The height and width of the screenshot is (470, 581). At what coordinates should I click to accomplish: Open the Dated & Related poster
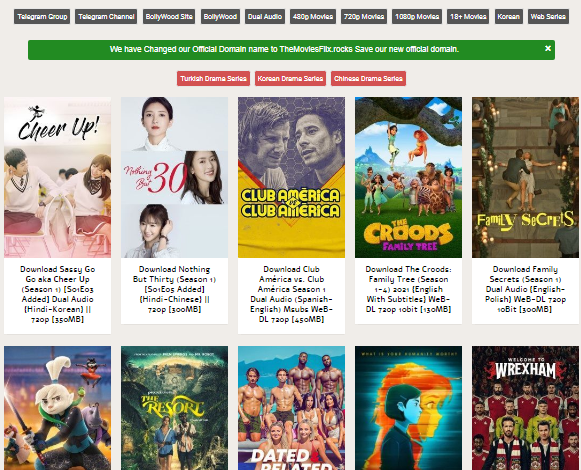(x=292, y=408)
